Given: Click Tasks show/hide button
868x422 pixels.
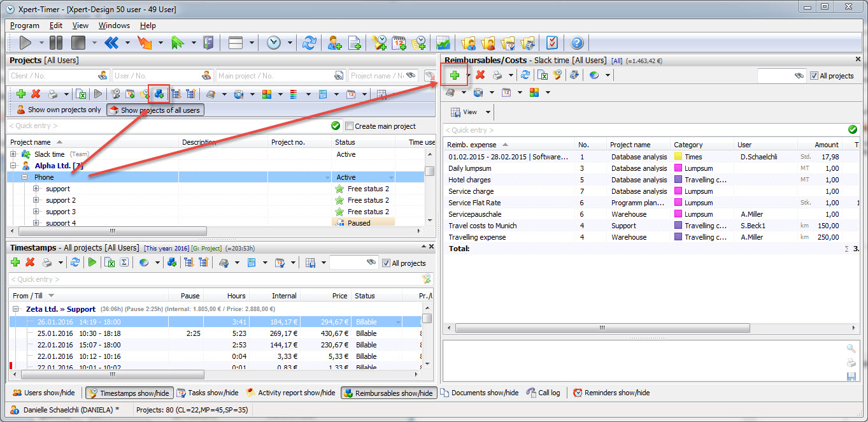Looking at the screenshot, I should 207,393.
